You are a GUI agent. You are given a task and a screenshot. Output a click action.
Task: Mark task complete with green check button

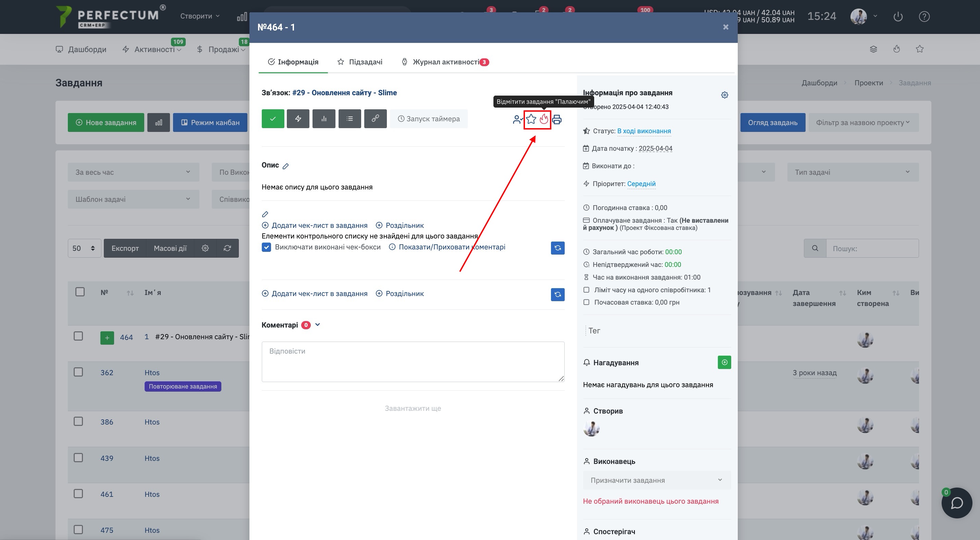pos(273,119)
